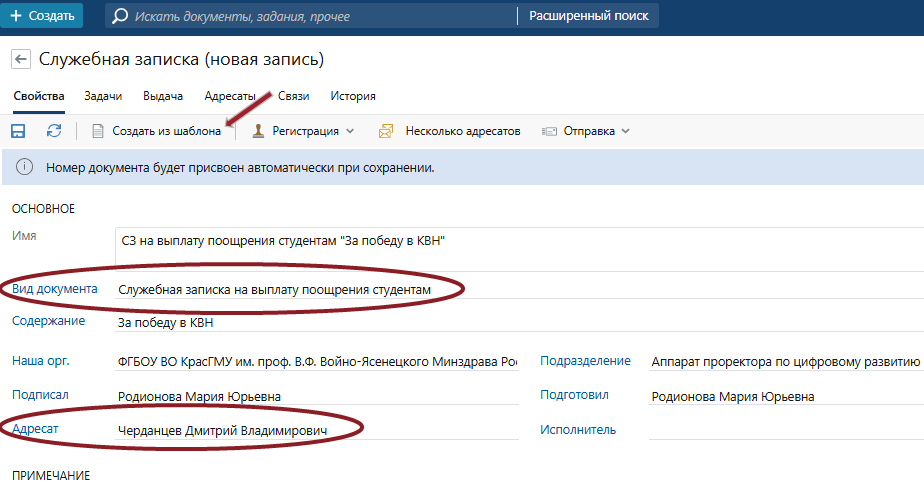
Task: Click the empty Исполнитель field
Action: pos(780,430)
